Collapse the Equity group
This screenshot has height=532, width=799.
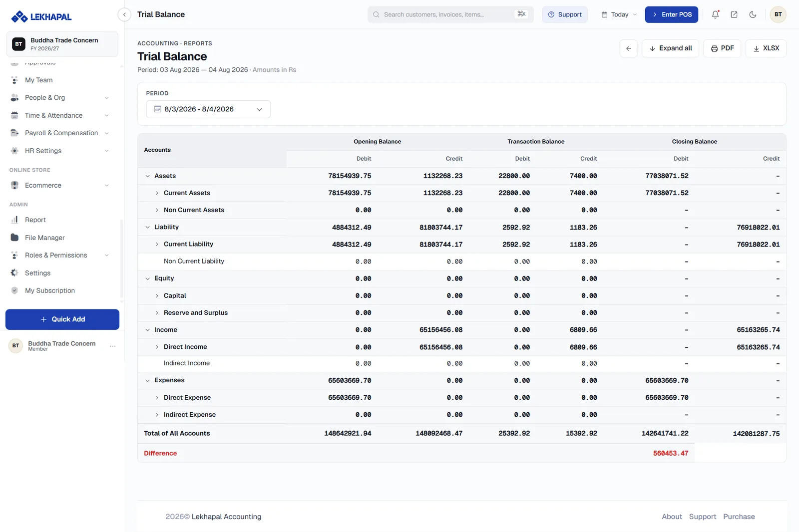click(147, 278)
